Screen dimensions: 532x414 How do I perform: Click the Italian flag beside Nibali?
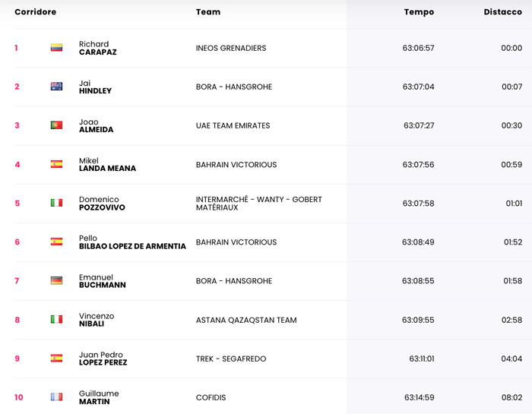pos(56,320)
